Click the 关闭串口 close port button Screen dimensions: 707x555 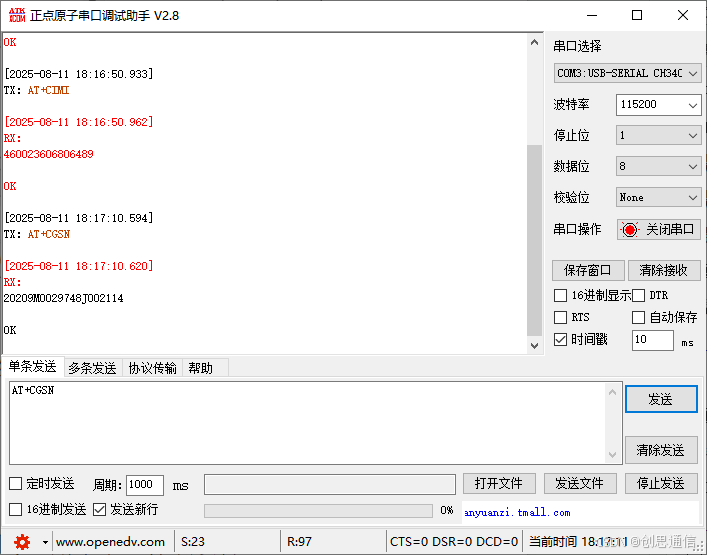(x=659, y=229)
